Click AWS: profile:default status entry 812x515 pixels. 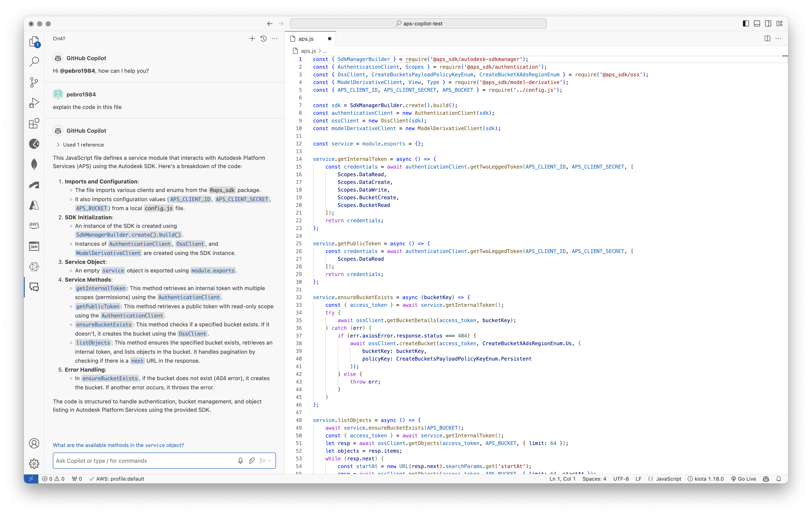[117, 479]
